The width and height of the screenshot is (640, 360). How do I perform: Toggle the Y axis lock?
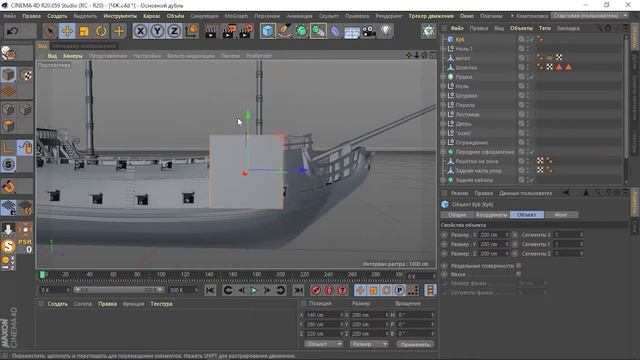(158, 31)
